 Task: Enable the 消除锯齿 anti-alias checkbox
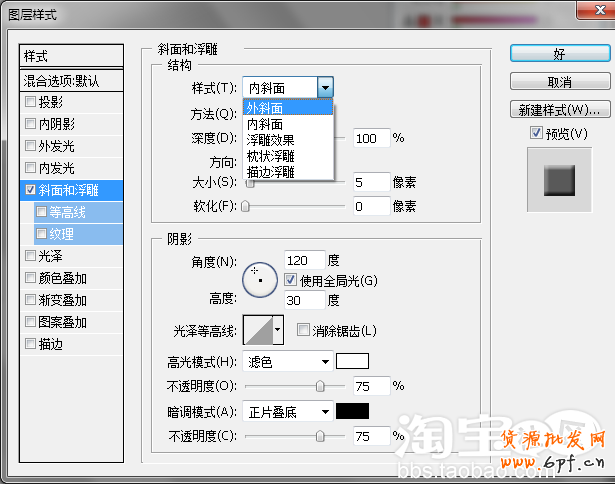(x=304, y=330)
